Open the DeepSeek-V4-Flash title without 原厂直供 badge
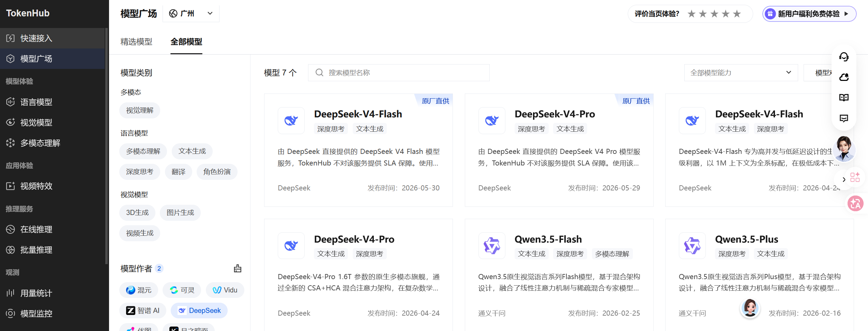Viewport: 868px width, 331px height. [759, 114]
